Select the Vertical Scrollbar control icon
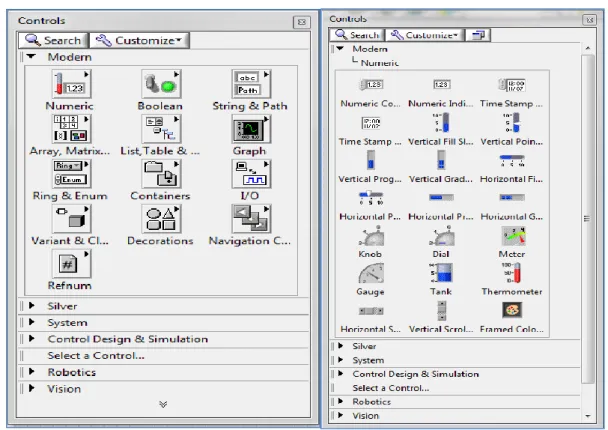The width and height of the screenshot is (608, 430). (442, 311)
